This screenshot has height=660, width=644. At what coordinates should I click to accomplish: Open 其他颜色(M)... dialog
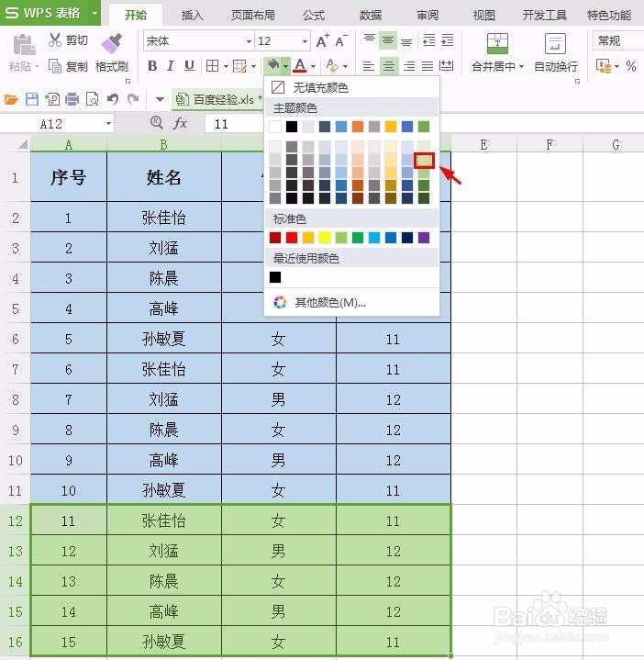click(351, 302)
